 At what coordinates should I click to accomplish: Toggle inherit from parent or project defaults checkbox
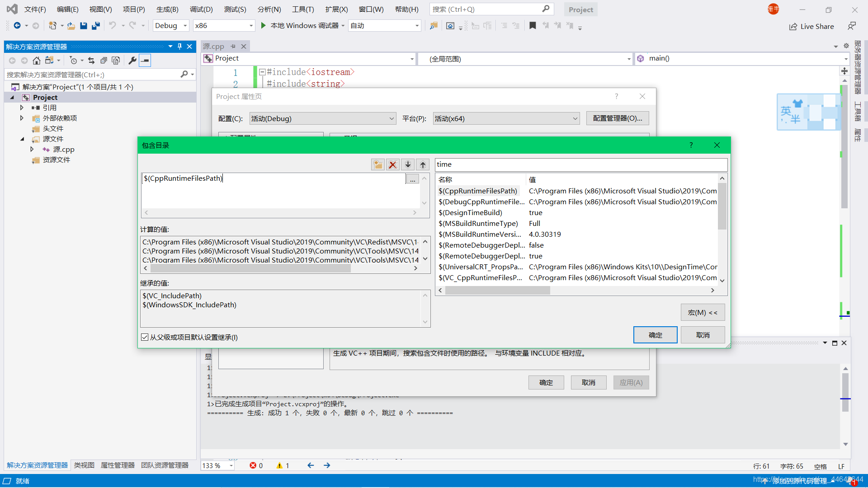(x=145, y=337)
